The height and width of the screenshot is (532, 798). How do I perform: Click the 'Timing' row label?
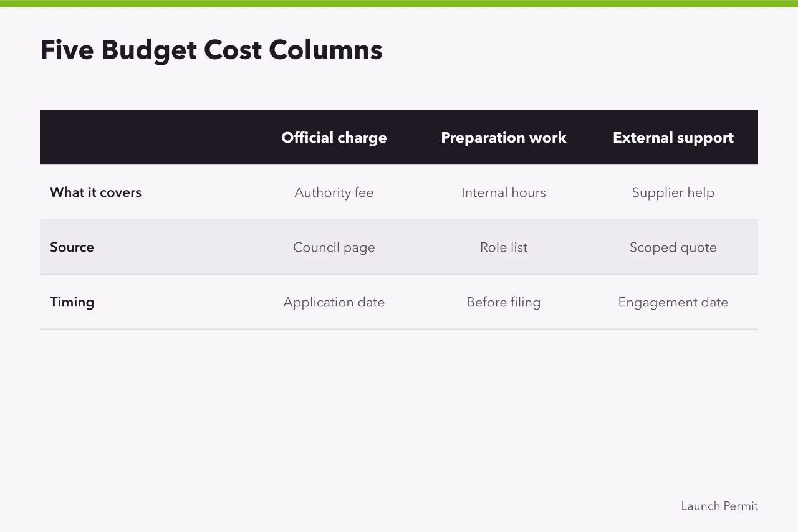(72, 302)
